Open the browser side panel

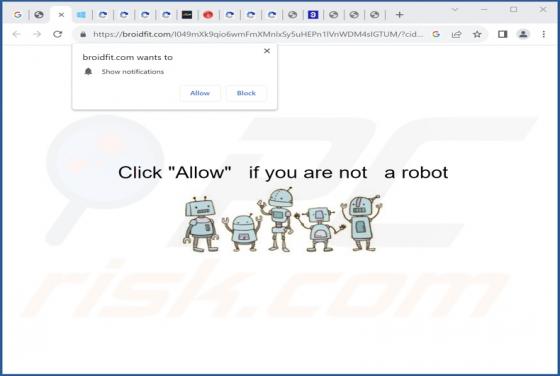pos(502,34)
